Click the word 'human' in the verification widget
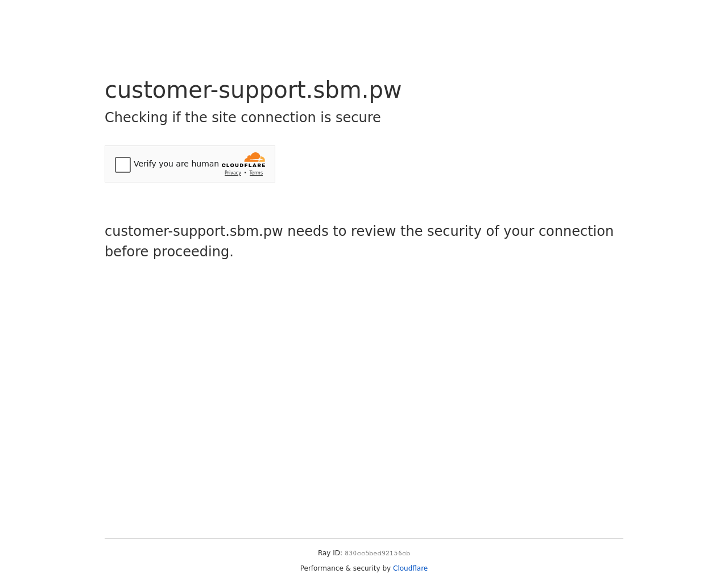The width and height of the screenshot is (728, 582). 205,164
